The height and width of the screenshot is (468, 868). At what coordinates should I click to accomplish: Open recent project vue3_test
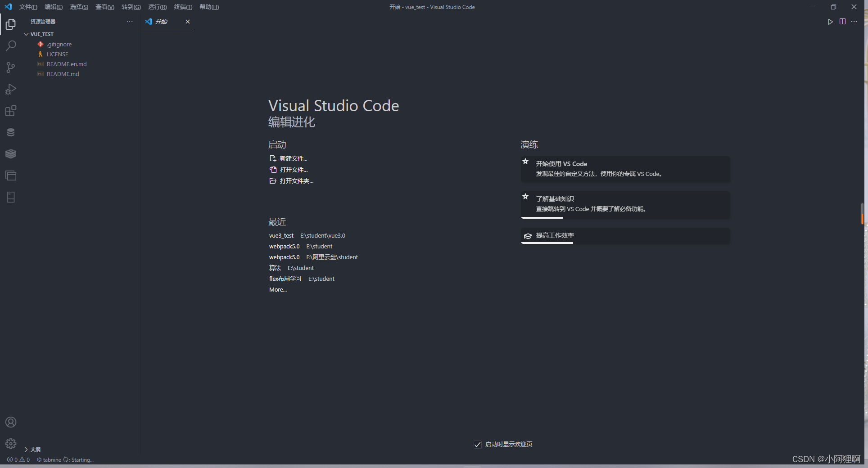coord(281,235)
